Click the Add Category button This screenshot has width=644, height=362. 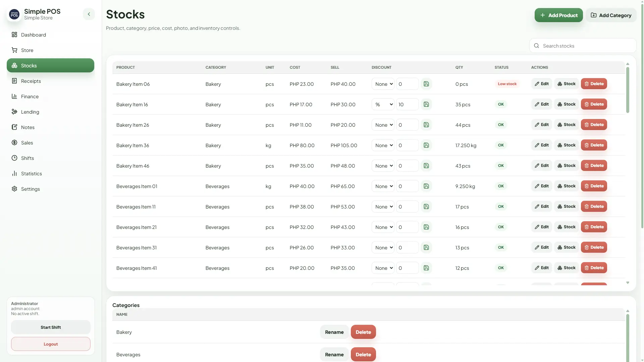(x=611, y=15)
